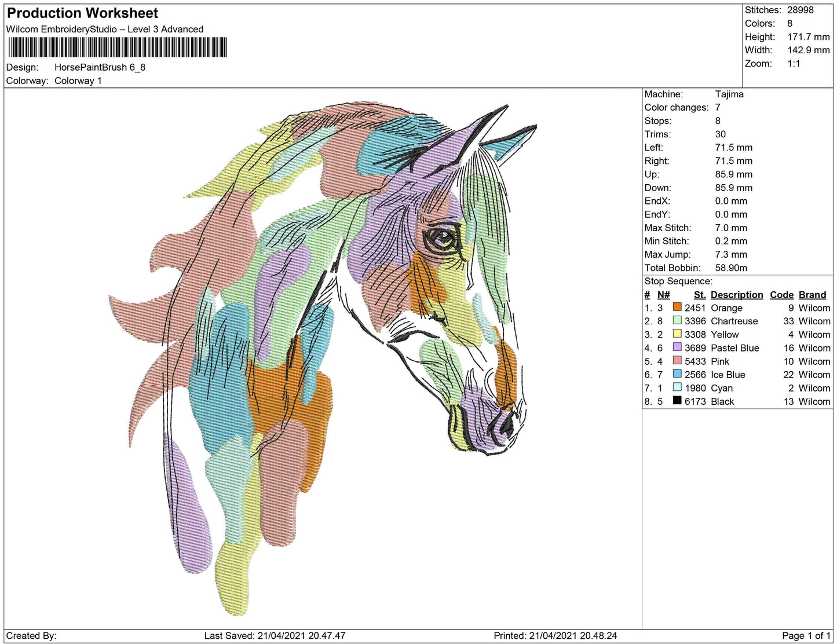Click the Tajima machine name
837x644 pixels.
pos(730,94)
